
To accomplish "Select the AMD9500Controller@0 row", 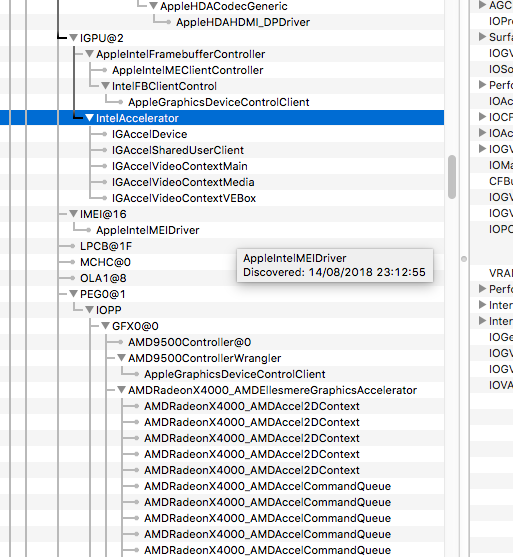I will click(189, 342).
